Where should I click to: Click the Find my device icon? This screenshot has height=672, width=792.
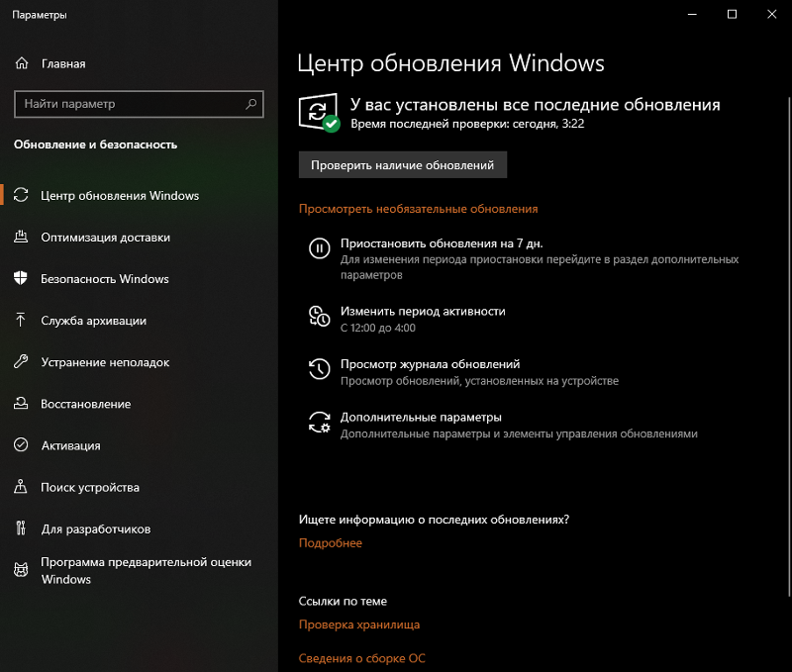tap(21, 487)
